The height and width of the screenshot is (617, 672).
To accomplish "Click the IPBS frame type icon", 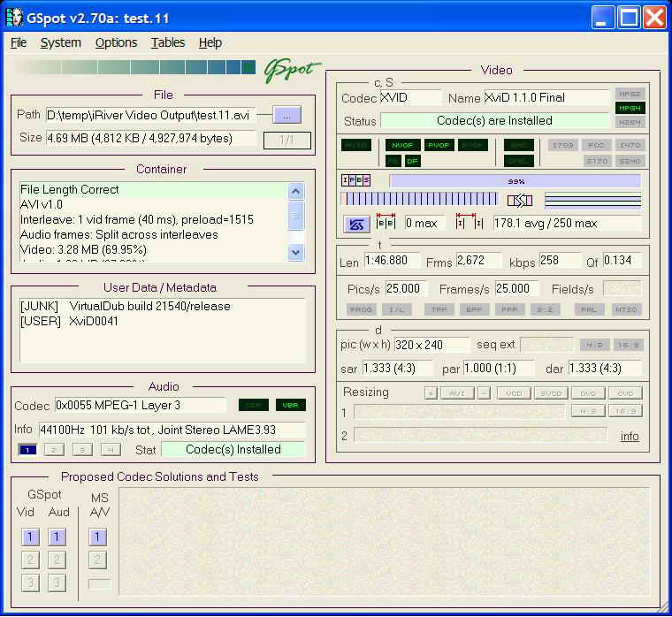I will tap(355, 180).
